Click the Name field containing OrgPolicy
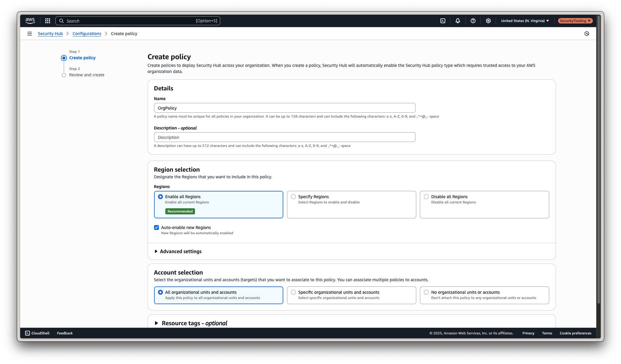 pyautogui.click(x=285, y=108)
